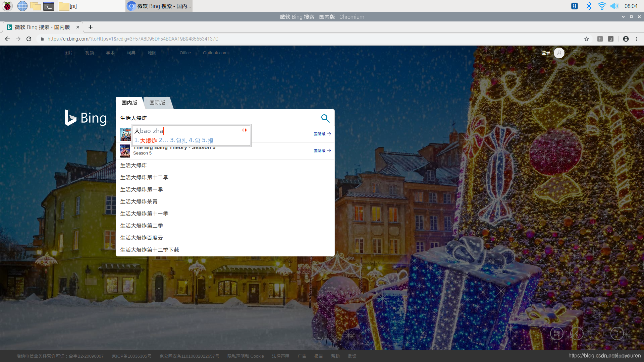Click the blue magnifier search icon

325,118
